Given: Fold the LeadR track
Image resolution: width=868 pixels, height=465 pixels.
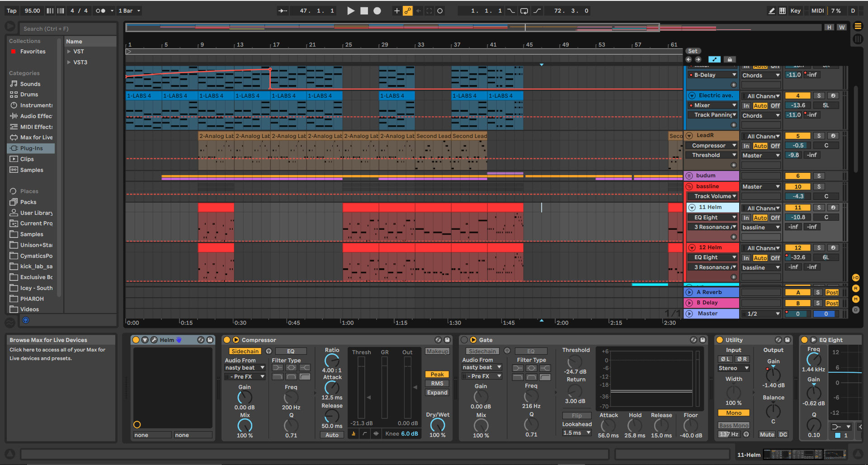Looking at the screenshot, I should click(689, 135).
